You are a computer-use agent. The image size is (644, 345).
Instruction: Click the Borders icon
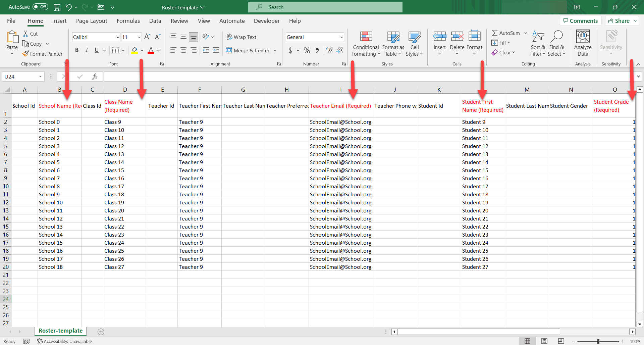tap(115, 50)
